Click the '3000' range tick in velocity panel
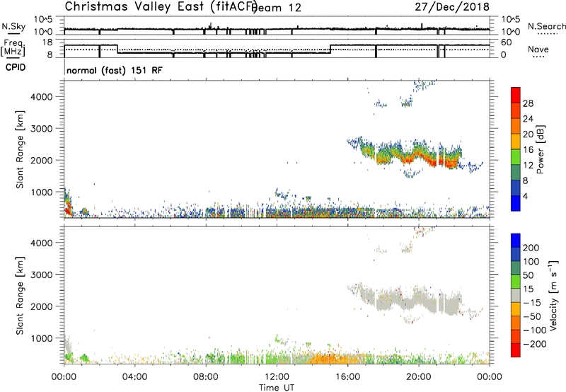The width and height of the screenshot is (566, 392). [41, 275]
